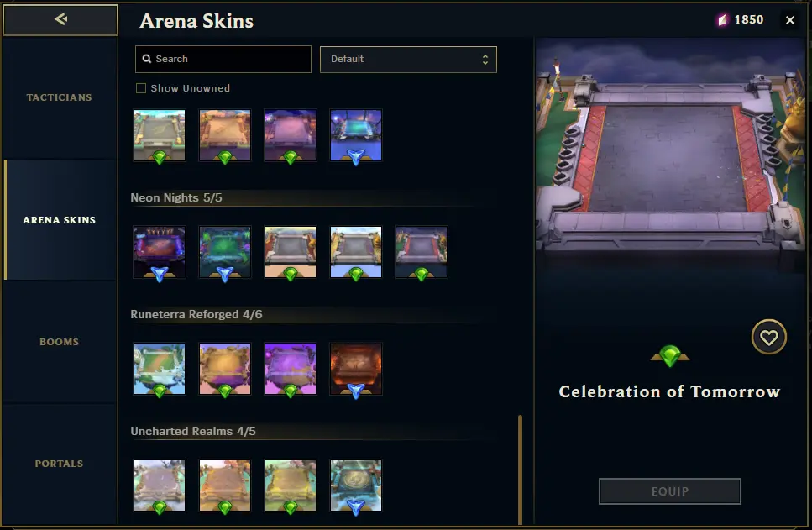Click the magnifier icon in Search
Image resolution: width=812 pixels, height=530 pixels.
click(147, 59)
